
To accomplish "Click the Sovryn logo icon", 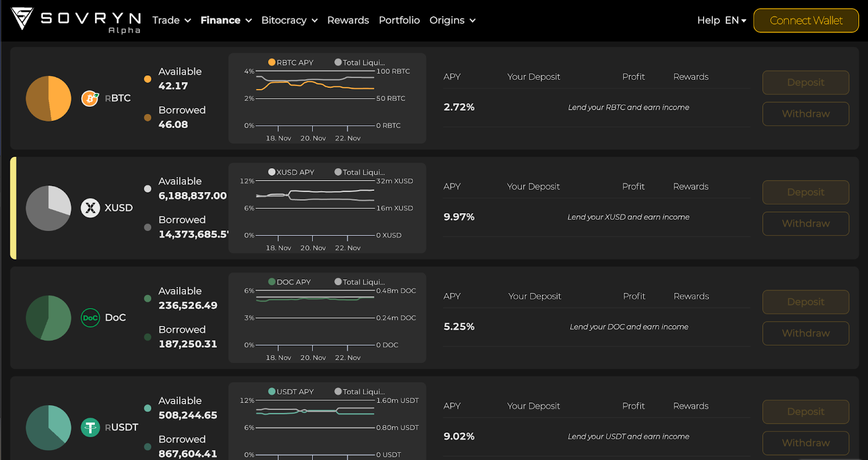I will click(x=22, y=18).
